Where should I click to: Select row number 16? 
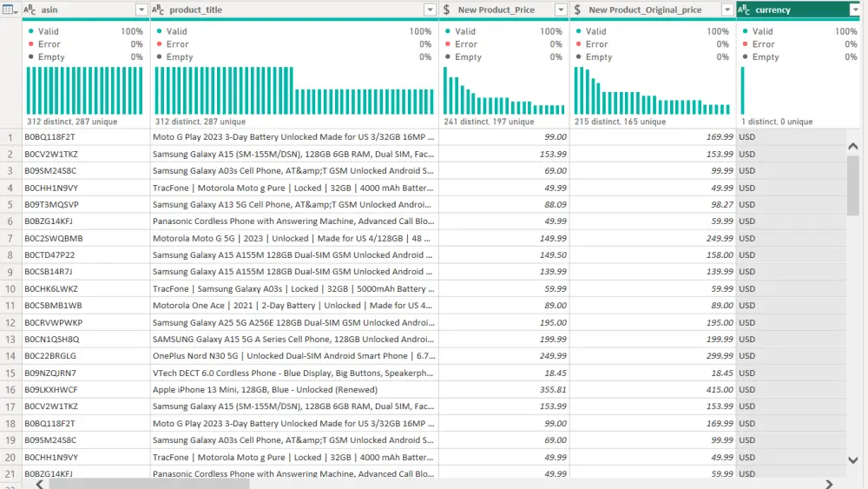pyautogui.click(x=10, y=389)
